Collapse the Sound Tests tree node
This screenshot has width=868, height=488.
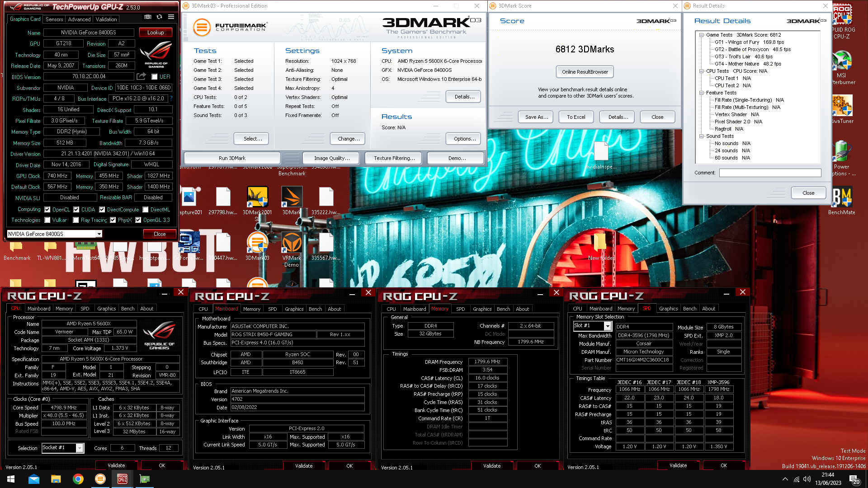click(x=701, y=136)
